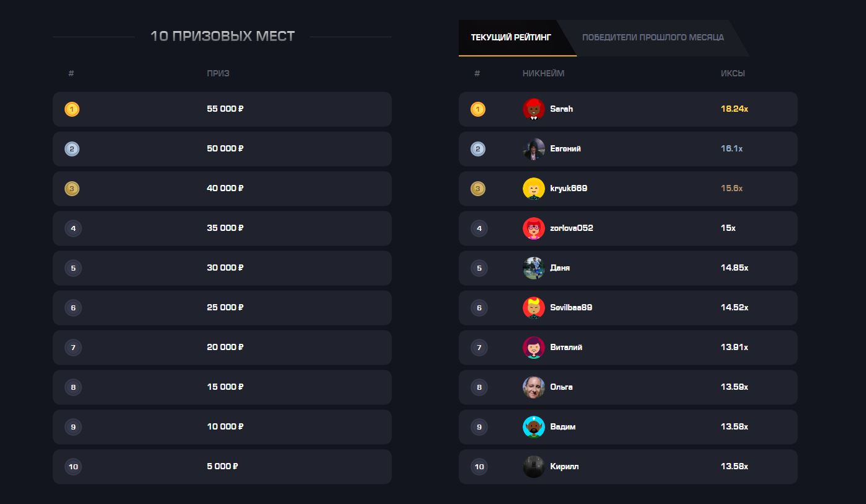
Task: Click the number 10 badge beside 5 000 ₽
Action: [x=73, y=467]
